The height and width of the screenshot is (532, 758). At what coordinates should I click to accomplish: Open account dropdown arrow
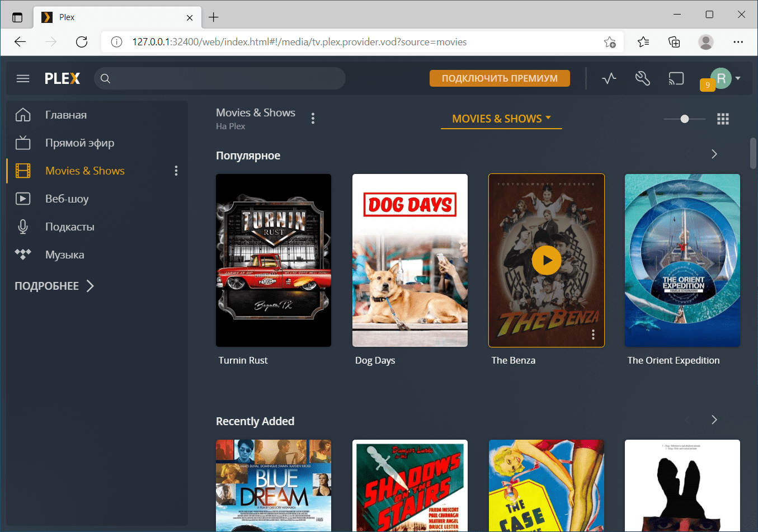738,78
